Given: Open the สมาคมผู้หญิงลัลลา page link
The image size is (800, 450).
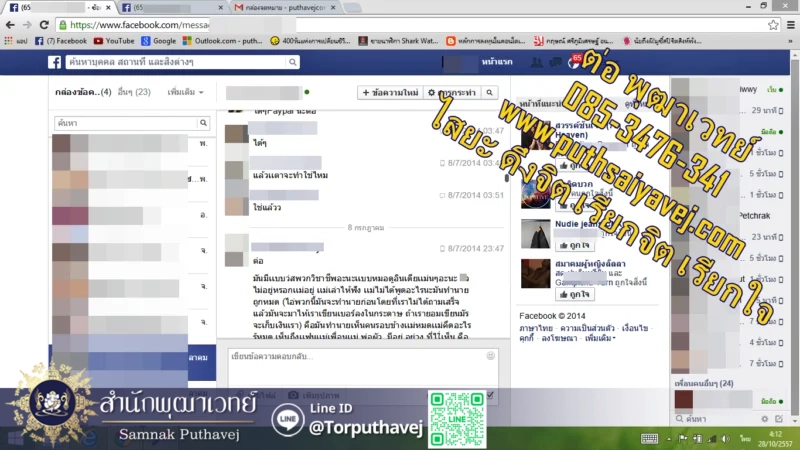Looking at the screenshot, I should [590, 264].
